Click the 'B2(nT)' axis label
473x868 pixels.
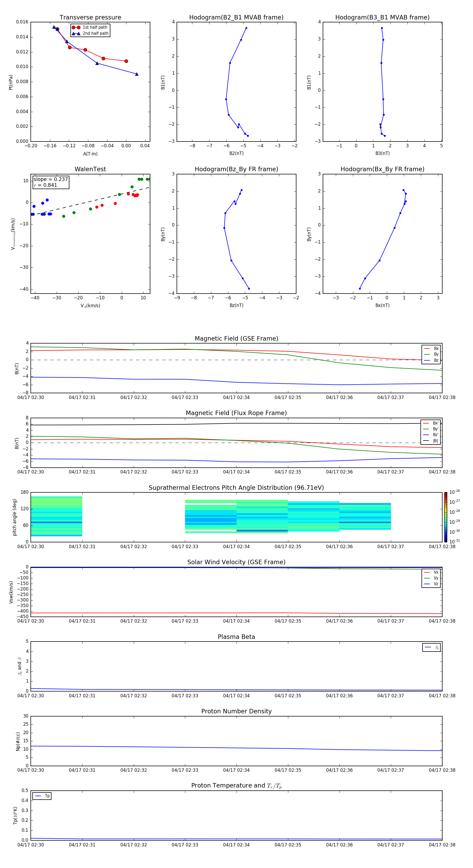coord(236,153)
